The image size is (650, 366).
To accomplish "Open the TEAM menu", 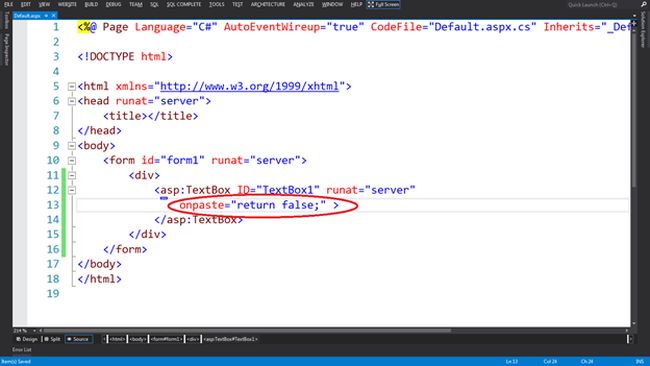I will point(136,4).
